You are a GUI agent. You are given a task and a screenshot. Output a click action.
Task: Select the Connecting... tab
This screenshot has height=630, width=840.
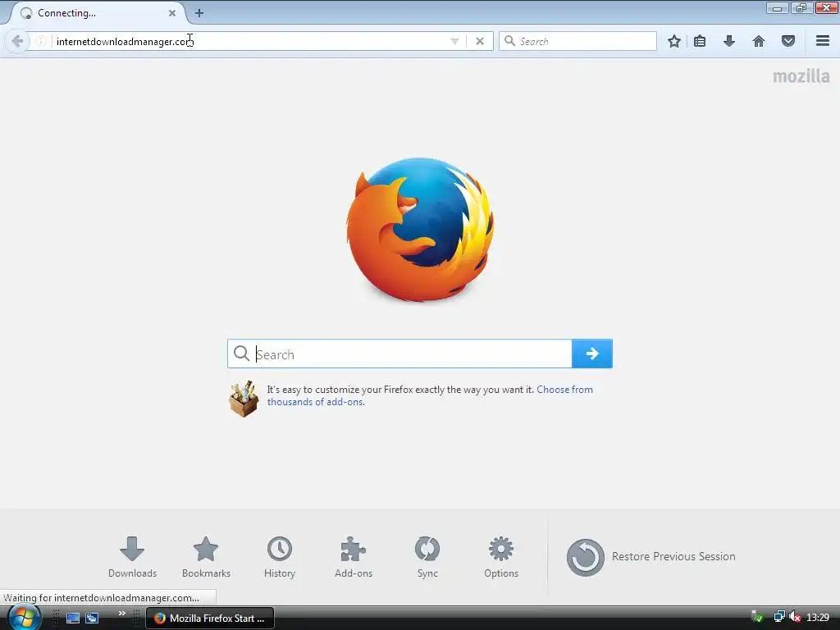[x=97, y=13]
